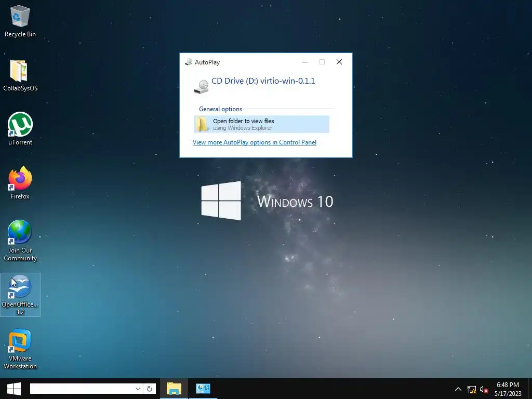This screenshot has width=532, height=399.
Task: Select the CollabSysOS folder icon
Action: coord(20,75)
